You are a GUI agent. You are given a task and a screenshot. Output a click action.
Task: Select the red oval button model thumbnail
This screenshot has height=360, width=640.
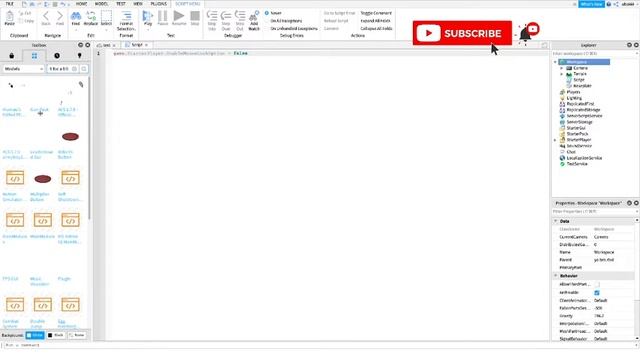(70, 137)
